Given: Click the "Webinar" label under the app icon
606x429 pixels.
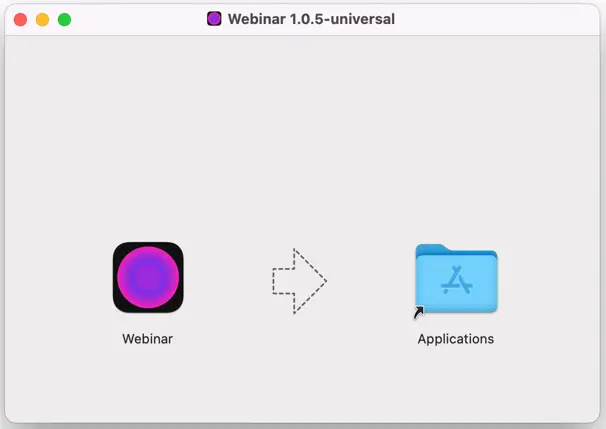Looking at the screenshot, I should tap(148, 339).
